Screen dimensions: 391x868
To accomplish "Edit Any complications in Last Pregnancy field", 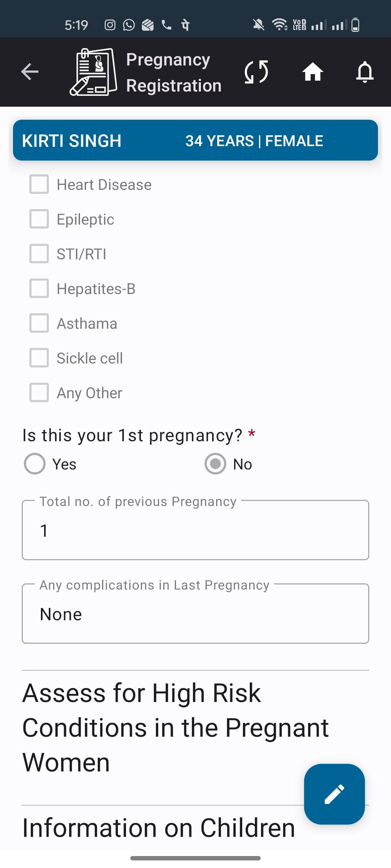I will (195, 614).
